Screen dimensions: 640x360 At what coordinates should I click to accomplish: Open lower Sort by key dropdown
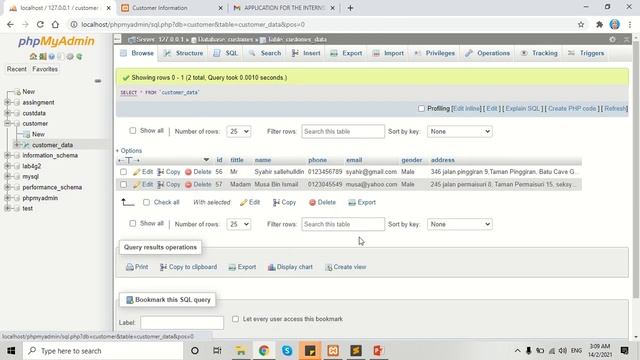(460, 224)
